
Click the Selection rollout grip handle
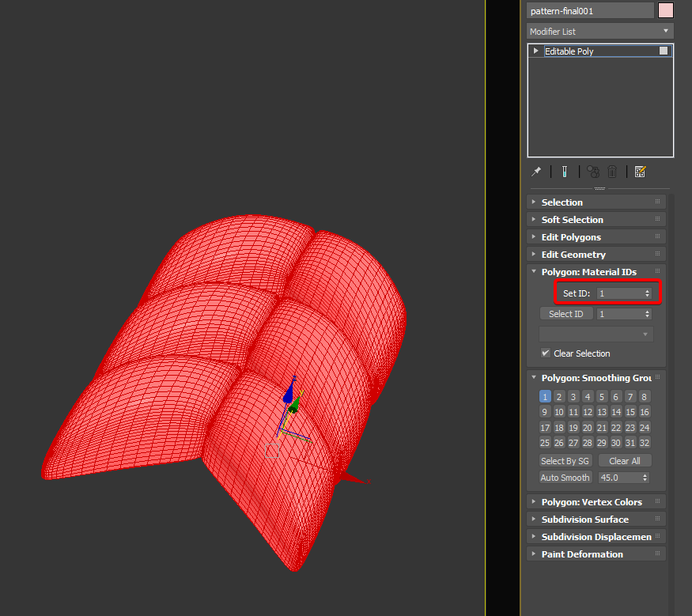[x=657, y=202]
